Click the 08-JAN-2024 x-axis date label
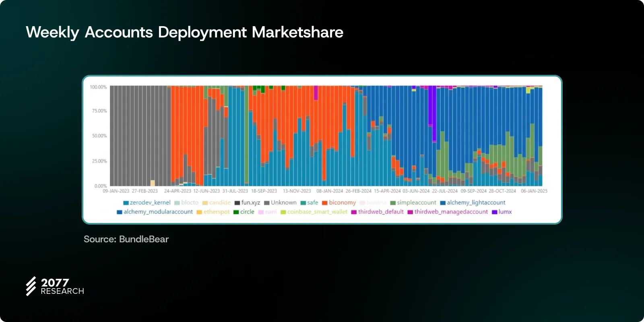This screenshot has height=322, width=644. [x=329, y=191]
